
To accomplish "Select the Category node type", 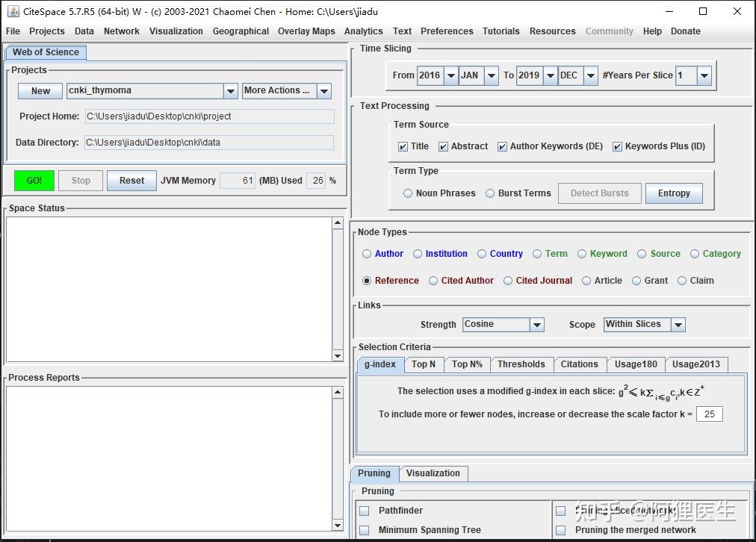I will tap(695, 254).
